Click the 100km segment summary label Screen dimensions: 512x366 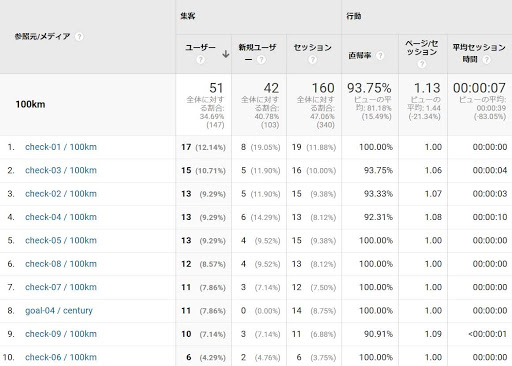(x=30, y=104)
